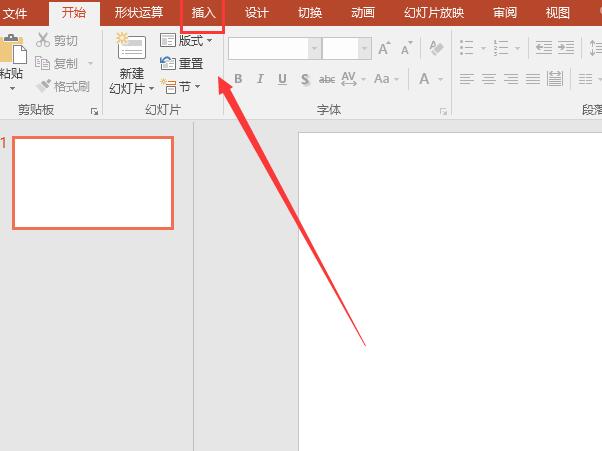The height and width of the screenshot is (451, 602).
Task: Click the increase font size icon
Action: point(384,48)
